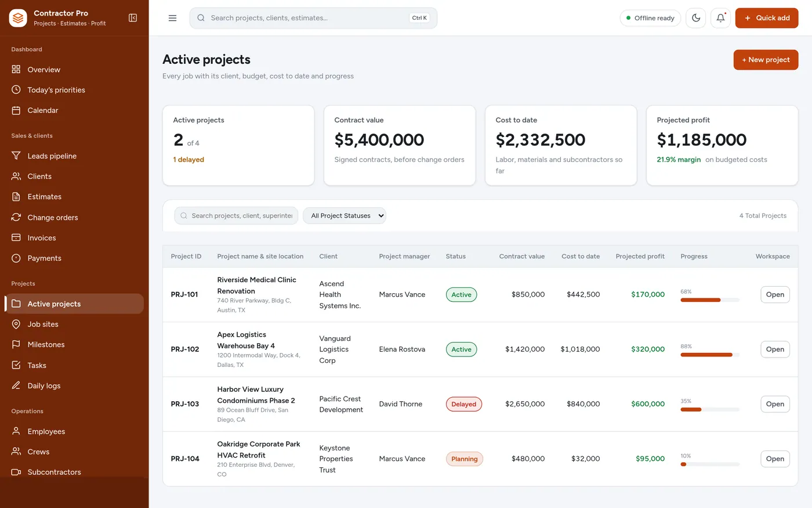Image resolution: width=812 pixels, height=508 pixels.
Task: Click the 68% progress bar for PRJ-101
Action: point(710,300)
